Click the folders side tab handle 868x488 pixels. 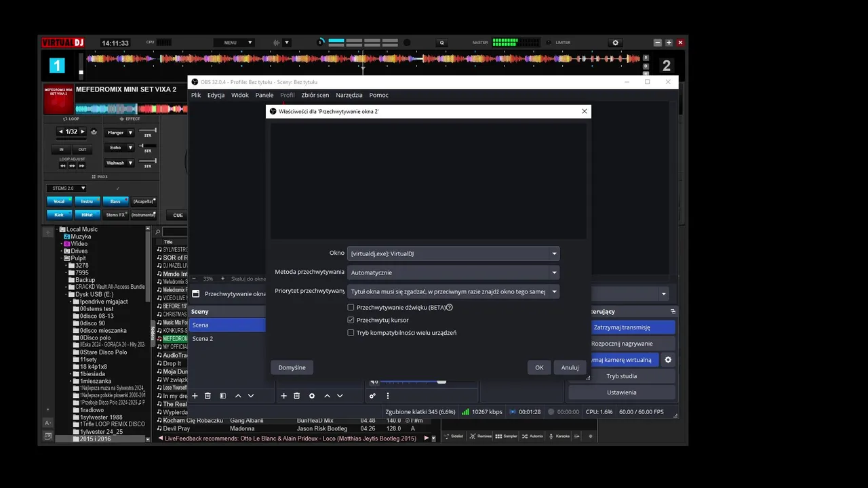click(x=153, y=332)
